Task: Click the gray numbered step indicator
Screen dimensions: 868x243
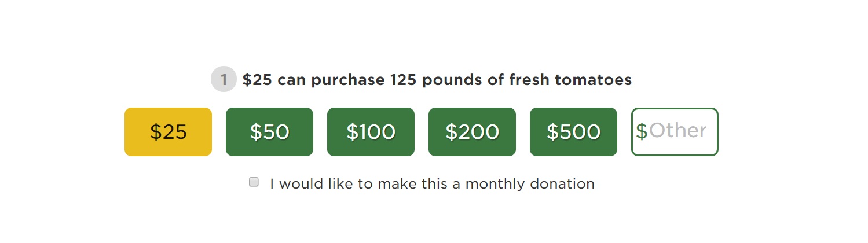Action: (x=224, y=79)
